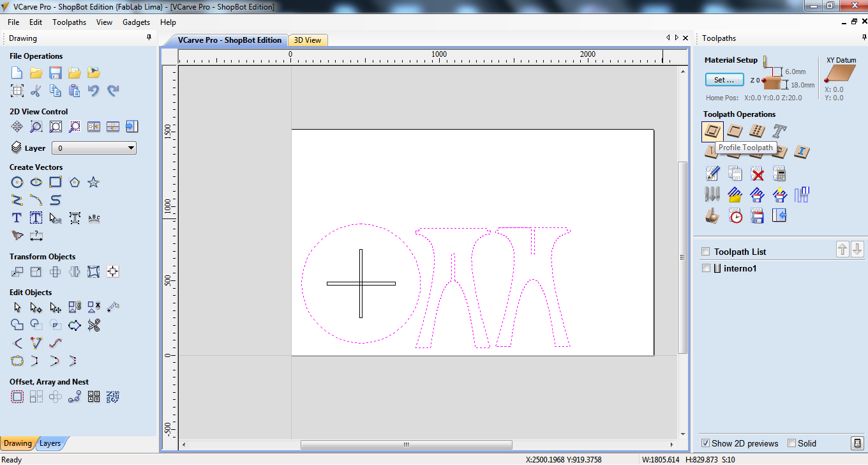Click the XY Datum position diagram
This screenshot has height=465, width=868.
(x=839, y=73)
